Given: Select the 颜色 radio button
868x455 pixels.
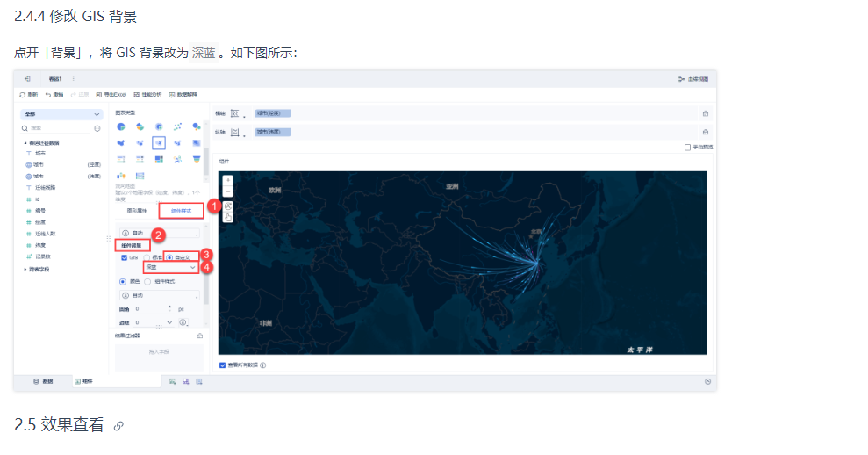Looking at the screenshot, I should coord(123,282).
